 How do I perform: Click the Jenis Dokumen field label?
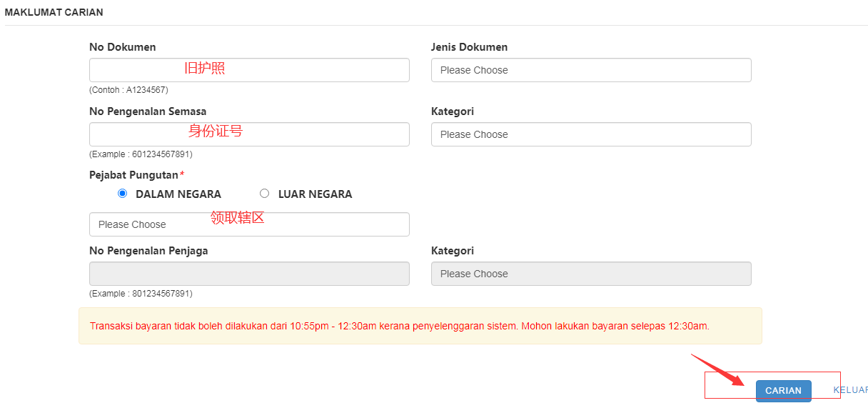coord(469,47)
